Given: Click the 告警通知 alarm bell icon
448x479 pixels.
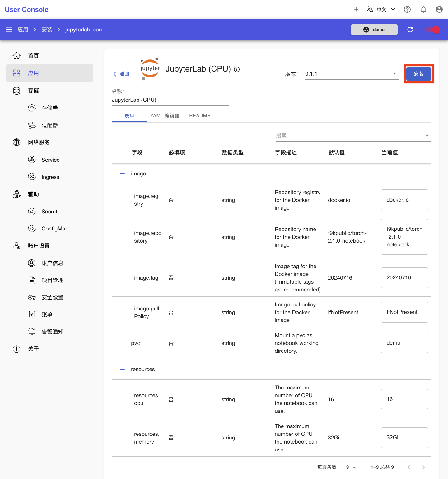Looking at the screenshot, I should click(32, 332).
